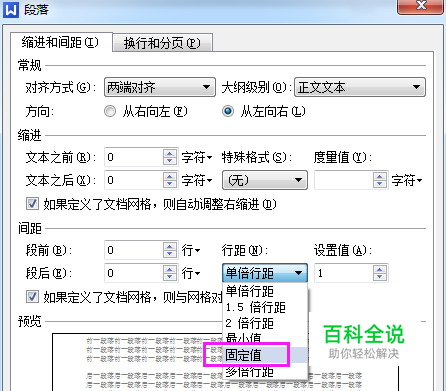Choose 固定值 from the line spacing list

point(265,355)
